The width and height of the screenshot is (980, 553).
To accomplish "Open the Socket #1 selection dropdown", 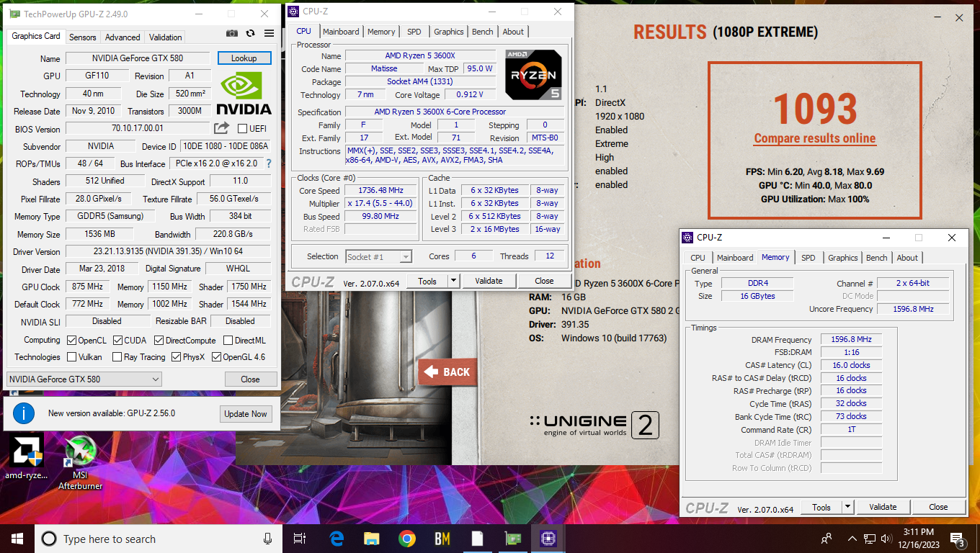I will (378, 256).
